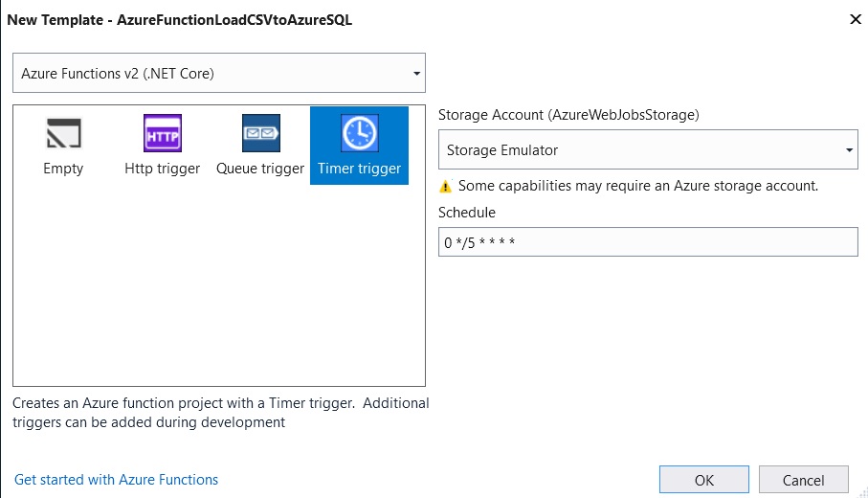Choose the Http trigger template icon
Screen dimensions: 868x498
[x=162, y=133]
